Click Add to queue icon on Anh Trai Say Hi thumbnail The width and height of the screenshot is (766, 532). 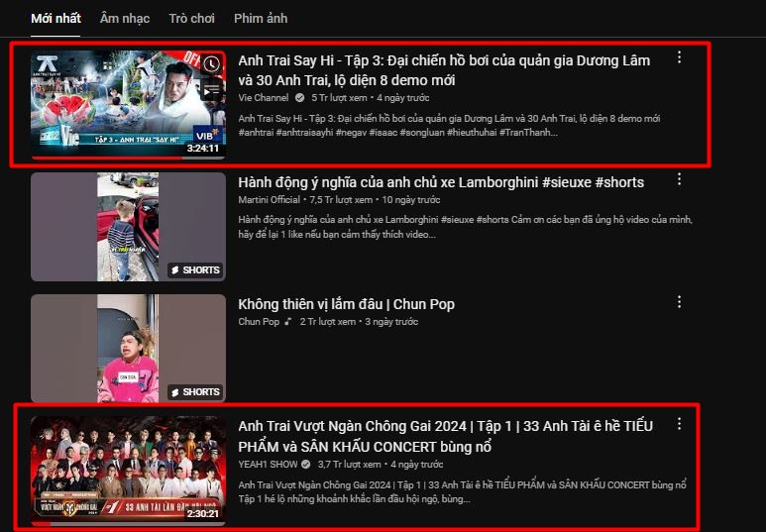click(211, 90)
